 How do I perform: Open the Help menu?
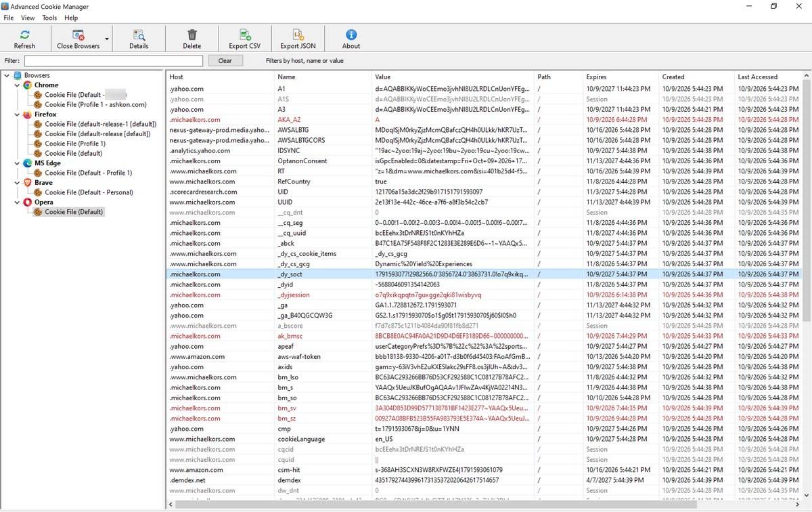71,18
